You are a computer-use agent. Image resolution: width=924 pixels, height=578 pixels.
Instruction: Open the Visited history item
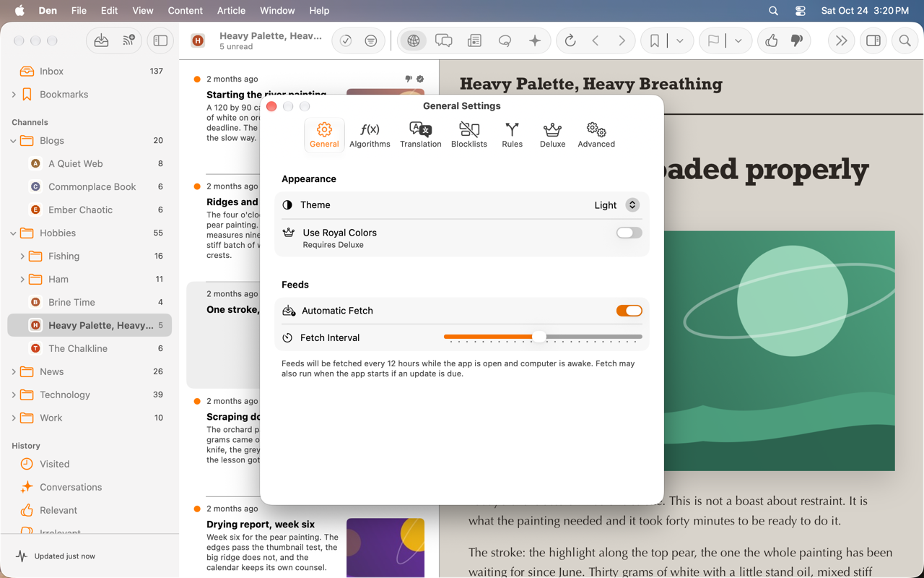[90, 464]
